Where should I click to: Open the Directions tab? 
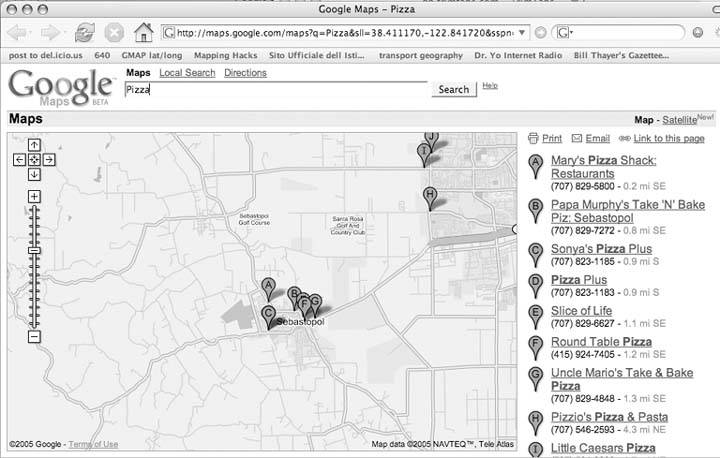[245, 73]
